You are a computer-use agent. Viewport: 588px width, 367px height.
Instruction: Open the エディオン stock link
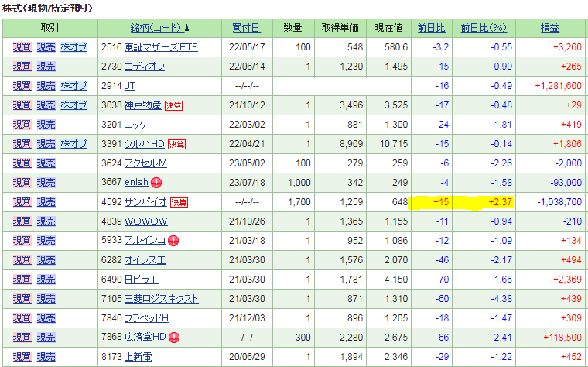click(145, 67)
